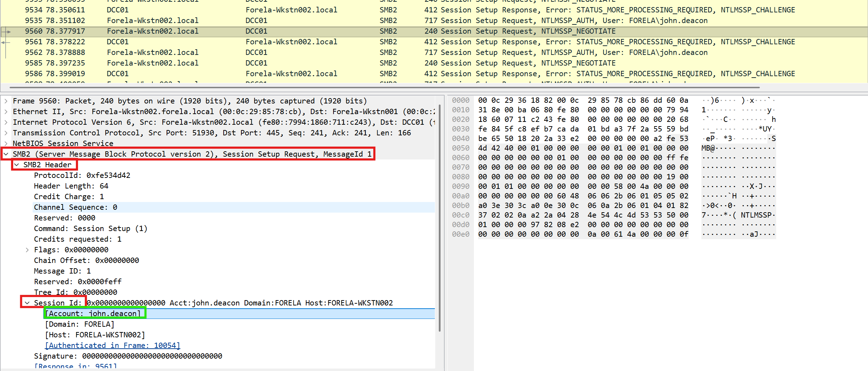The width and height of the screenshot is (868, 371).
Task: Click the packet list horizontal scrollbar
Action: pyautogui.click(x=384, y=87)
